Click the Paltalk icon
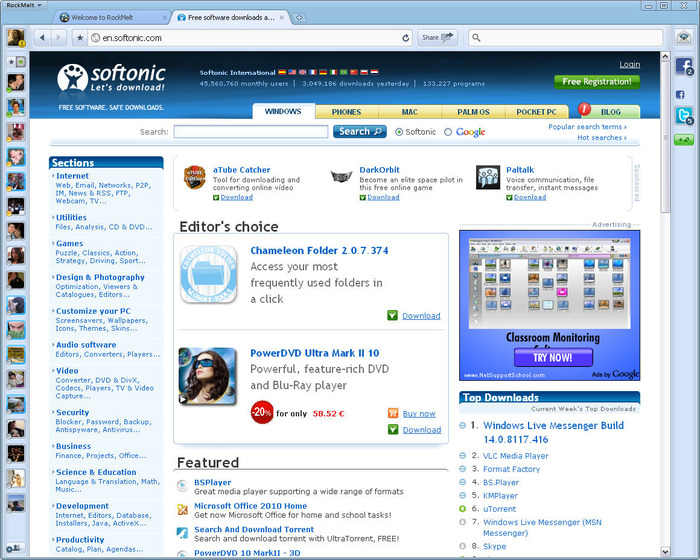Image resolution: width=700 pixels, height=560 pixels. coord(488,177)
